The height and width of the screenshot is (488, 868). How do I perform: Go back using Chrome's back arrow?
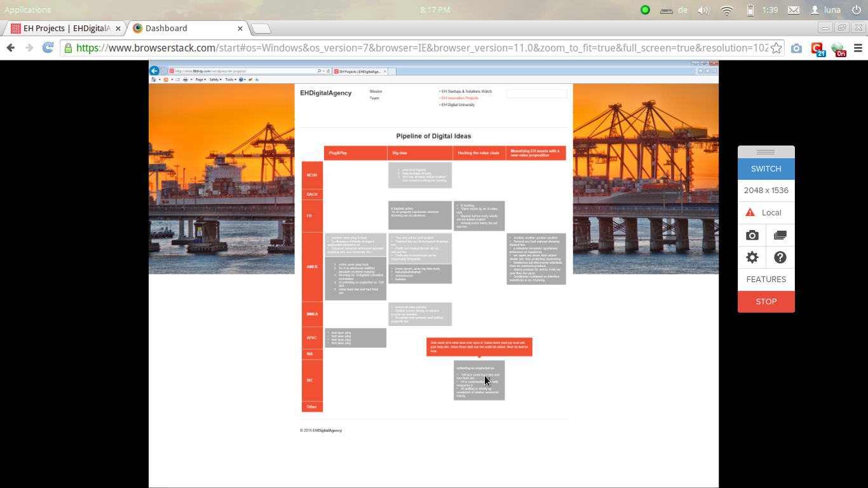point(11,48)
